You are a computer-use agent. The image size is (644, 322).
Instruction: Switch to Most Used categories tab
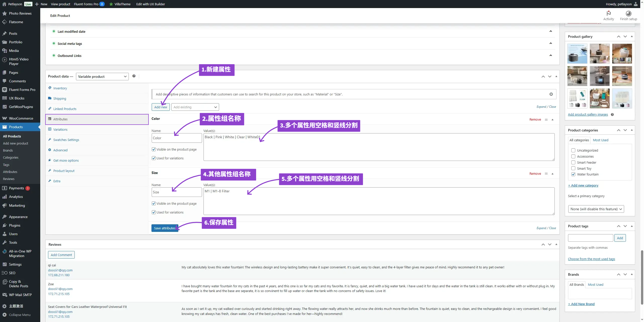pos(600,140)
